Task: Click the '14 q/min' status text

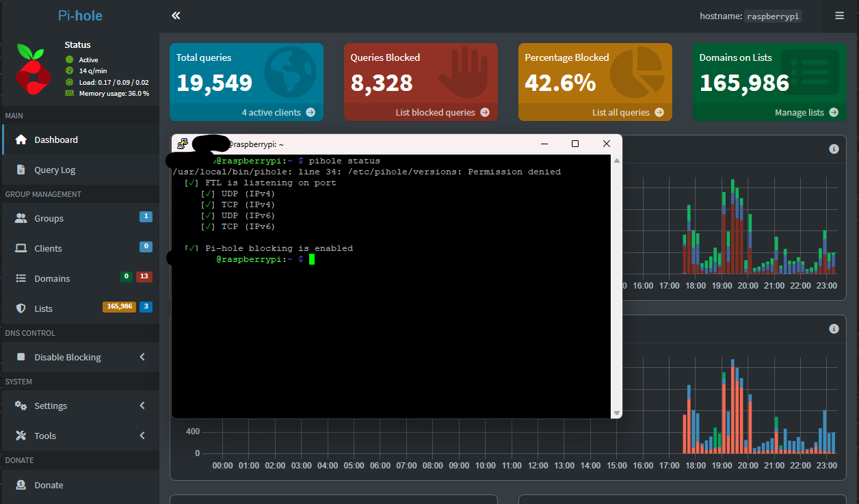Action: (92, 70)
